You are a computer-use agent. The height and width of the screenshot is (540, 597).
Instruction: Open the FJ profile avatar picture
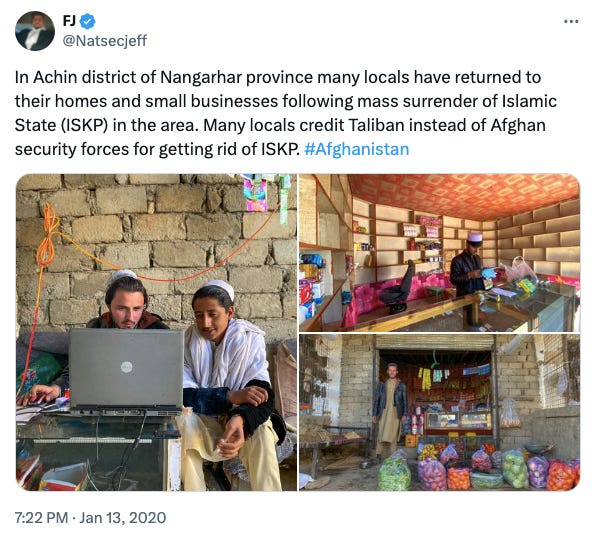pyautogui.click(x=35, y=31)
